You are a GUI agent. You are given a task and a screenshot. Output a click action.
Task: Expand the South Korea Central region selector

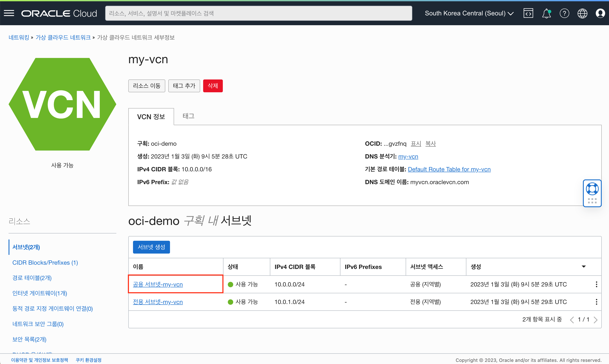tap(469, 13)
